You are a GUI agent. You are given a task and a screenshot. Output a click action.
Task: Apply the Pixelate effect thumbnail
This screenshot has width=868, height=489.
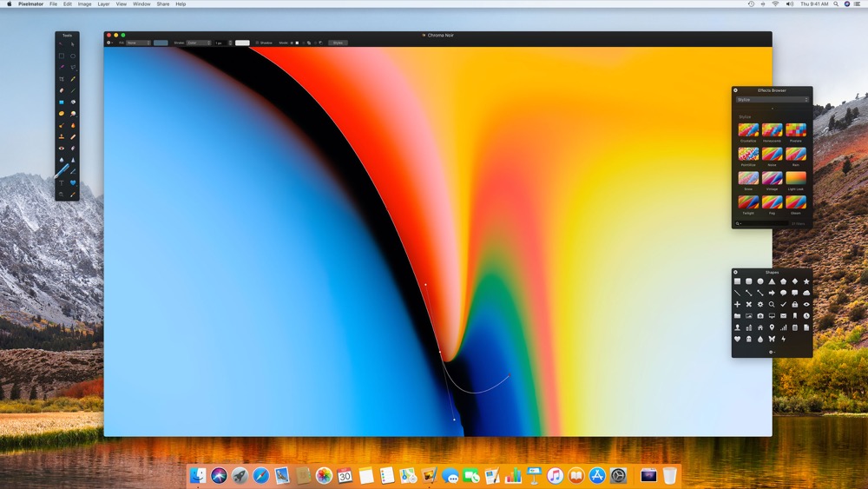point(795,130)
